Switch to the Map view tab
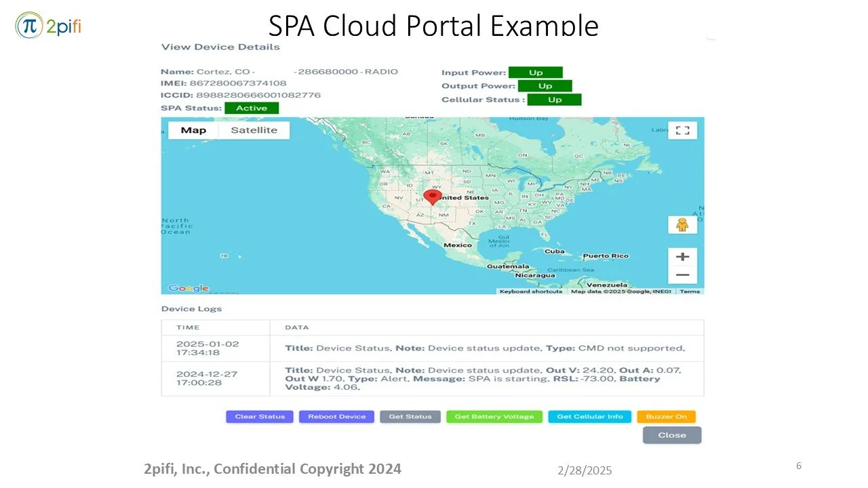Viewport: 868px width, 488px height. coord(193,130)
